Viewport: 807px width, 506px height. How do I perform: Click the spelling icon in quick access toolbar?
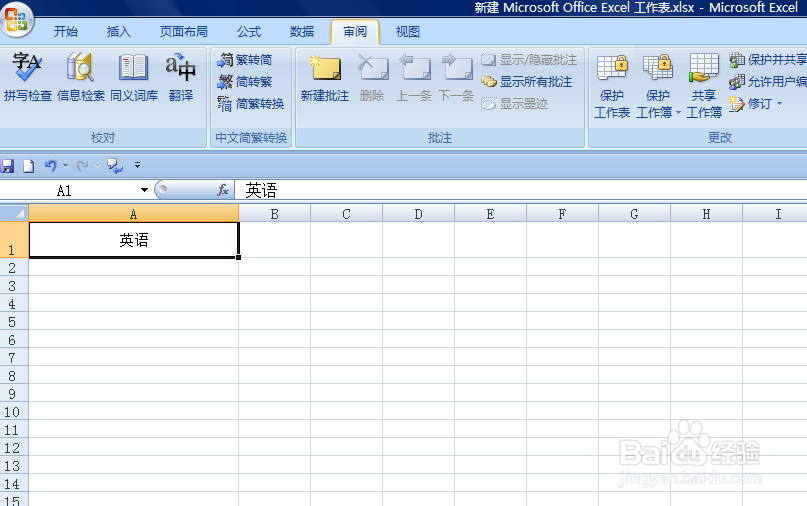(x=115, y=166)
